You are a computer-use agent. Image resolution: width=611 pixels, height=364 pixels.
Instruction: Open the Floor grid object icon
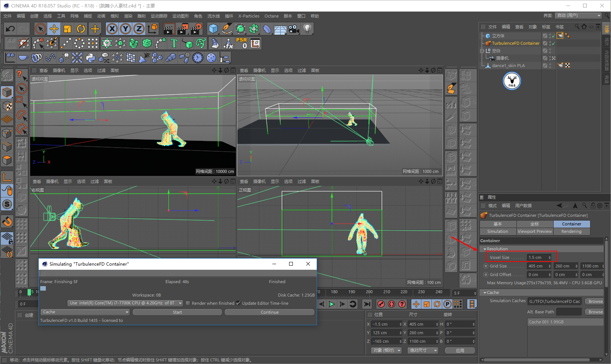[x=281, y=29]
